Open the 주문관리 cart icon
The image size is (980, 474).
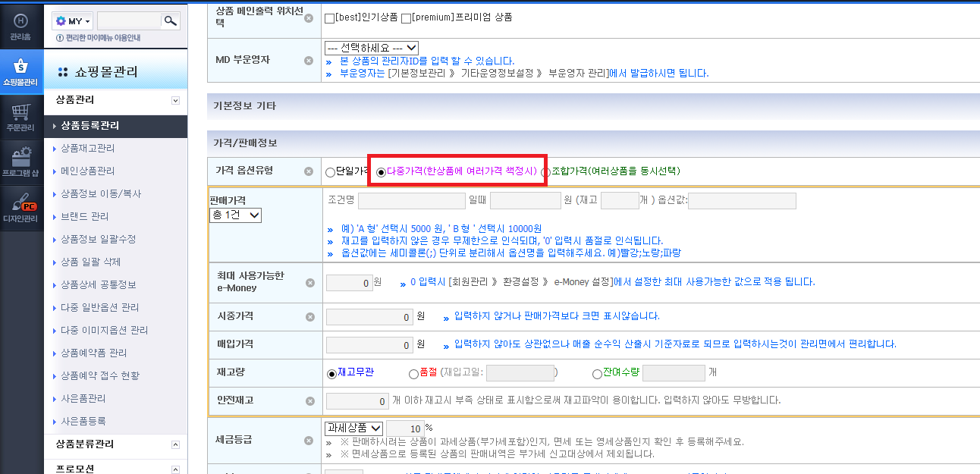[21, 118]
